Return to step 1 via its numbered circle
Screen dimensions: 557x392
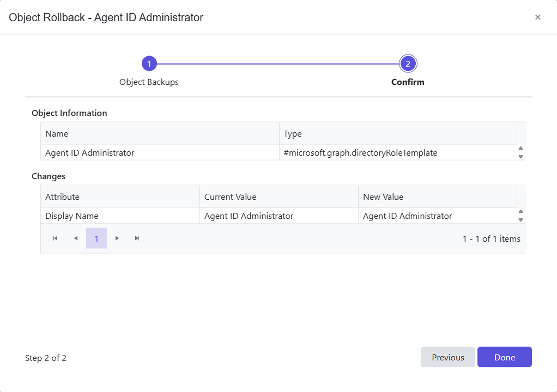pos(149,63)
